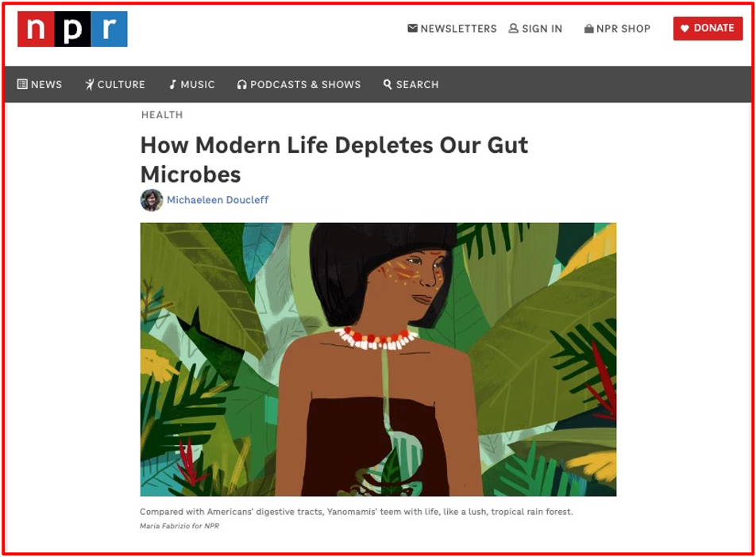Click the headphones icon for Podcasts & Shows
The image size is (756, 557).
click(241, 85)
